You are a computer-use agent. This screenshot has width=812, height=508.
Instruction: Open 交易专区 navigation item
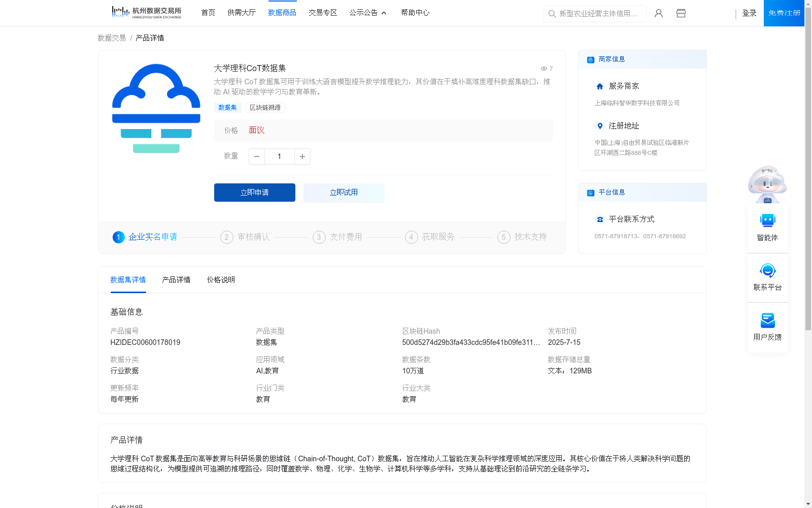[323, 13]
